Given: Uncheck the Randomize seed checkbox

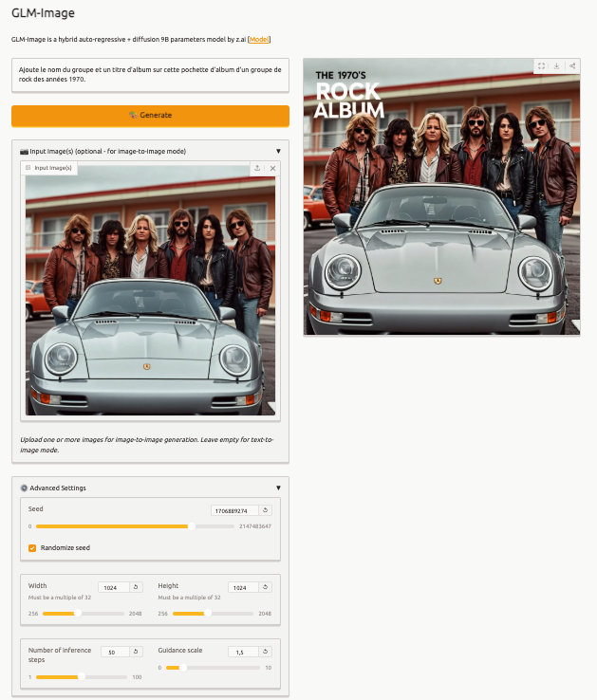Looking at the screenshot, I should 32,547.
